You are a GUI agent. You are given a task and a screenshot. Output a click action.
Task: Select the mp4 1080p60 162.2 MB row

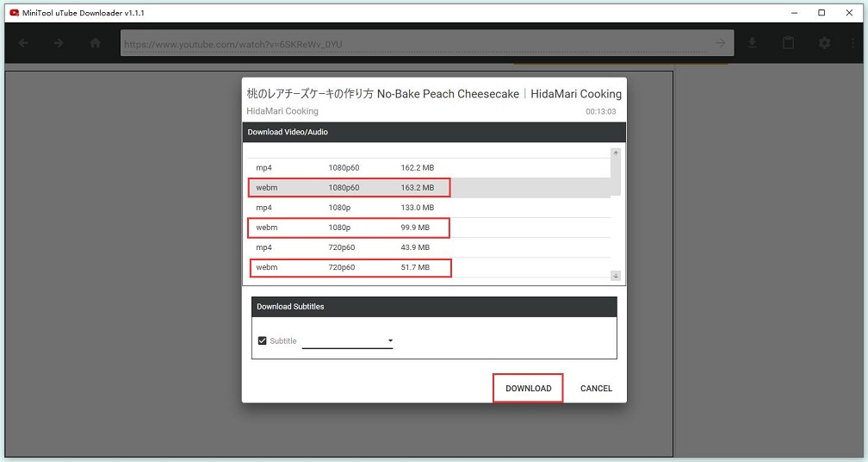click(x=427, y=168)
